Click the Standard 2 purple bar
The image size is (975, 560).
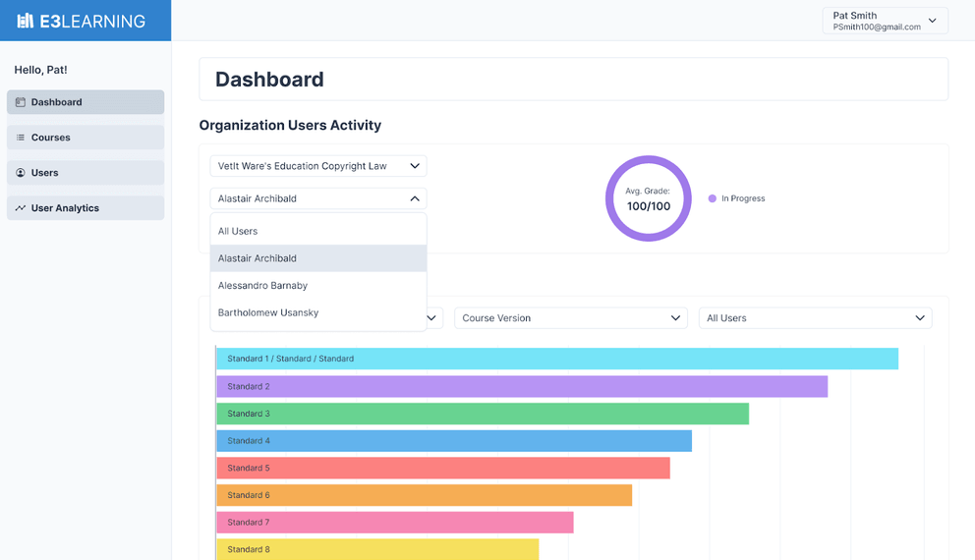522,386
